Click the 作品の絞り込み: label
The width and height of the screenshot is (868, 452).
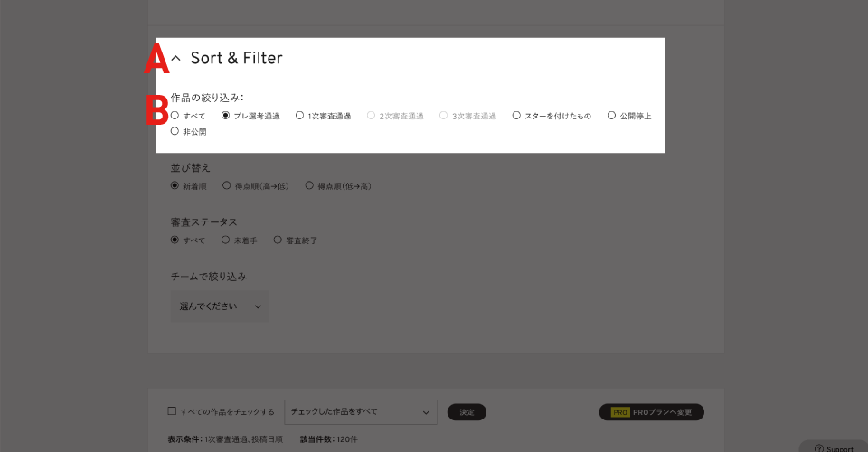pos(207,98)
